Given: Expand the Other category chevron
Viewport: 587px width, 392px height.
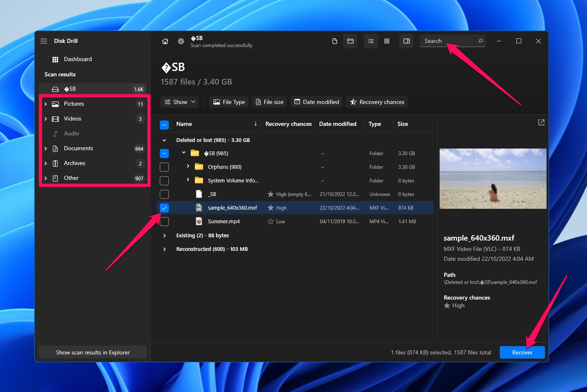Looking at the screenshot, I should [45, 178].
